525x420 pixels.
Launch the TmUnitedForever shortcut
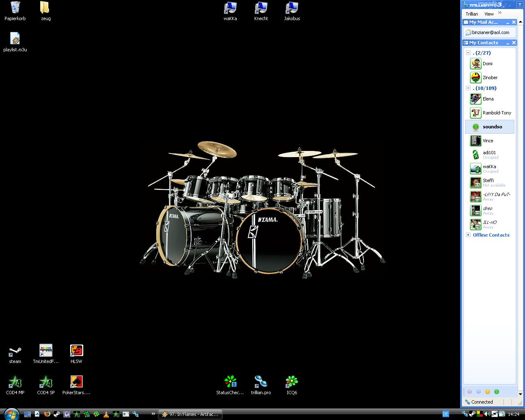point(46,354)
